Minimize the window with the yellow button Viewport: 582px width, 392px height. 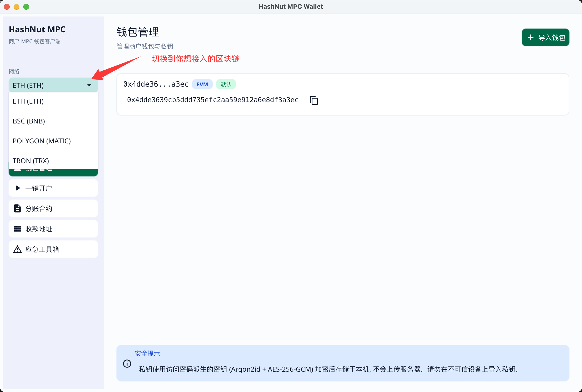click(16, 7)
